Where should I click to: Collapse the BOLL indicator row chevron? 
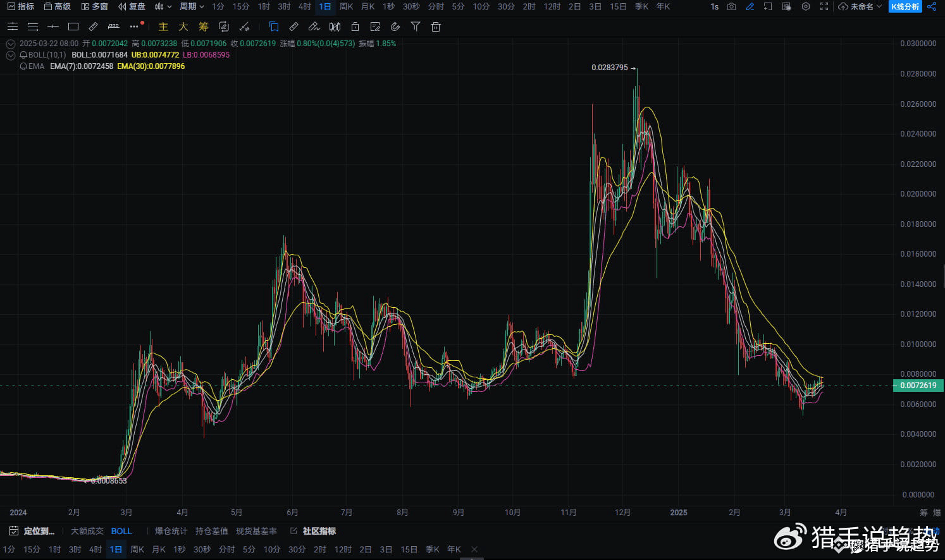click(x=11, y=55)
